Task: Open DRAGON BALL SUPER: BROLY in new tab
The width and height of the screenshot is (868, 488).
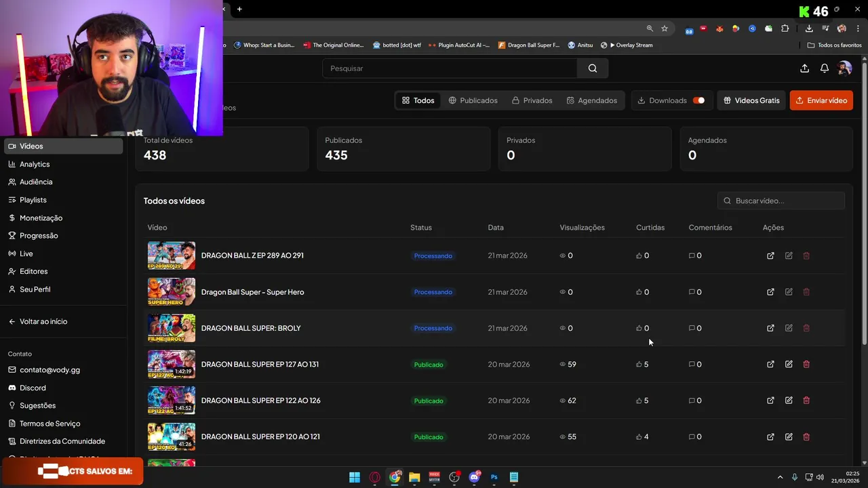Action: point(770,328)
